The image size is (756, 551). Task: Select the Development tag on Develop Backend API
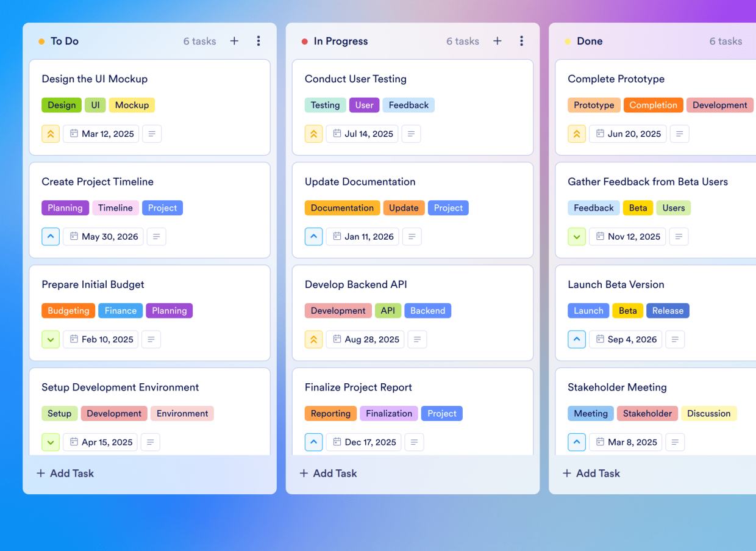tap(338, 310)
